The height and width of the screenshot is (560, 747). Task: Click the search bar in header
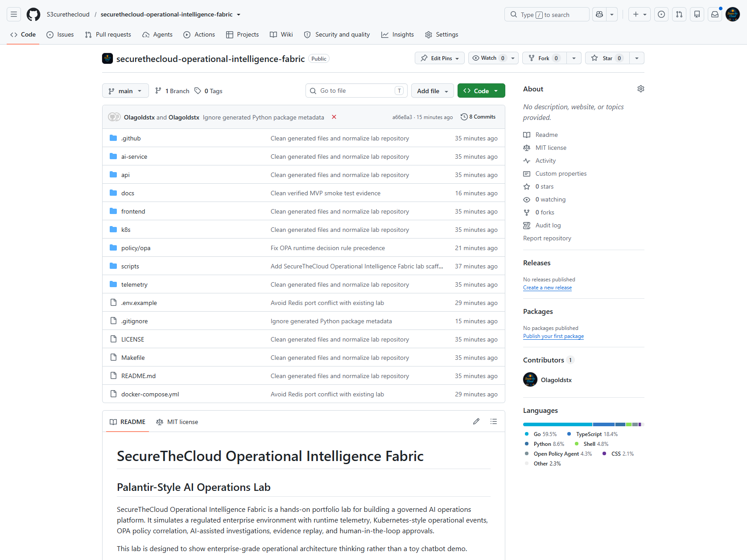click(547, 14)
